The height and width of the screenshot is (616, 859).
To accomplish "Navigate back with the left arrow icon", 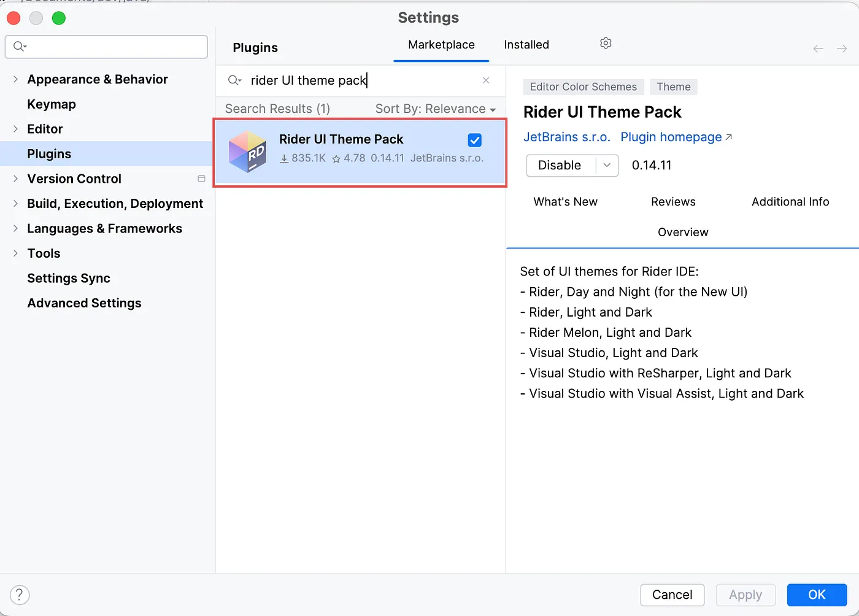I will coord(818,48).
